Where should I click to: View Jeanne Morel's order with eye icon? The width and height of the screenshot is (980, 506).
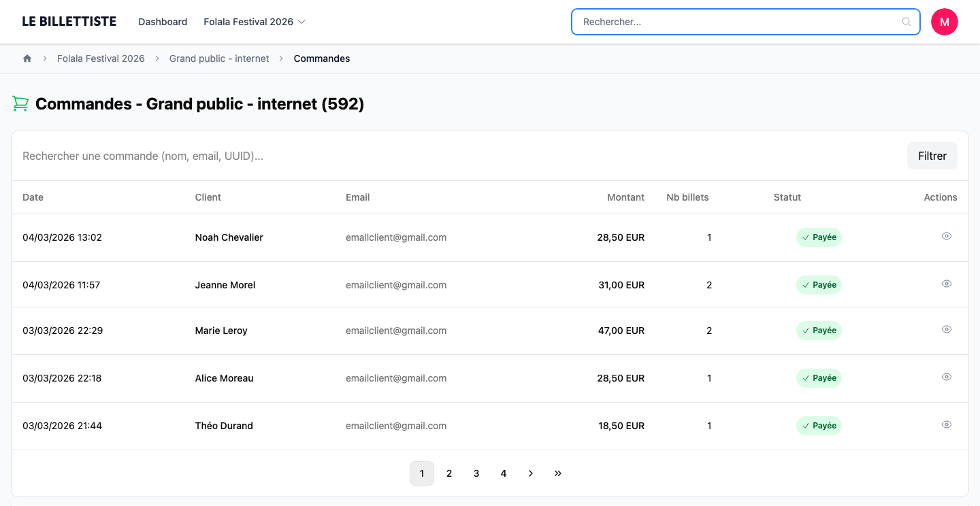pos(946,284)
